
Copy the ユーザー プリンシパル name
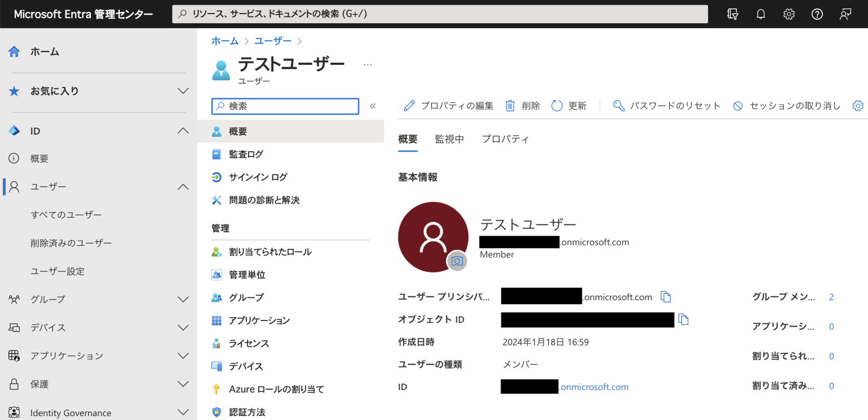point(666,296)
